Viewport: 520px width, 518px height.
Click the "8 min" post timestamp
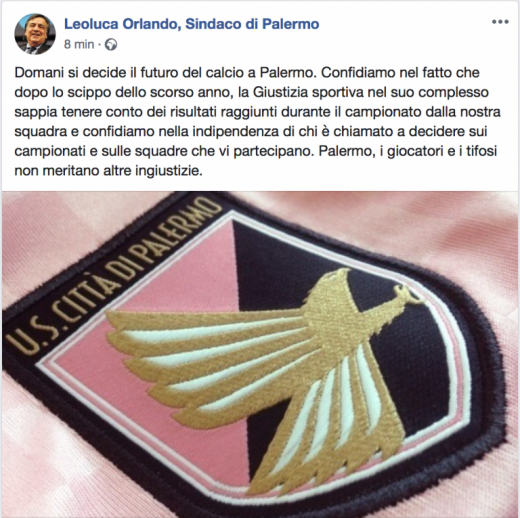coord(79,44)
